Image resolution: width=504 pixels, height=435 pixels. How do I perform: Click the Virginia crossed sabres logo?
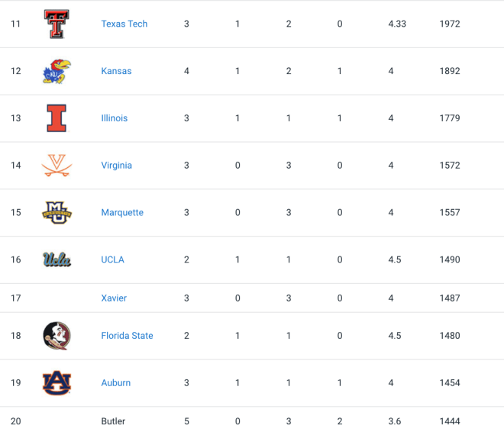(57, 165)
